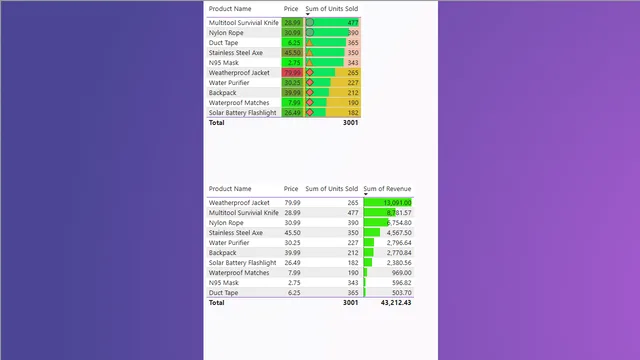Select the Price header in the bottom table

291,189
